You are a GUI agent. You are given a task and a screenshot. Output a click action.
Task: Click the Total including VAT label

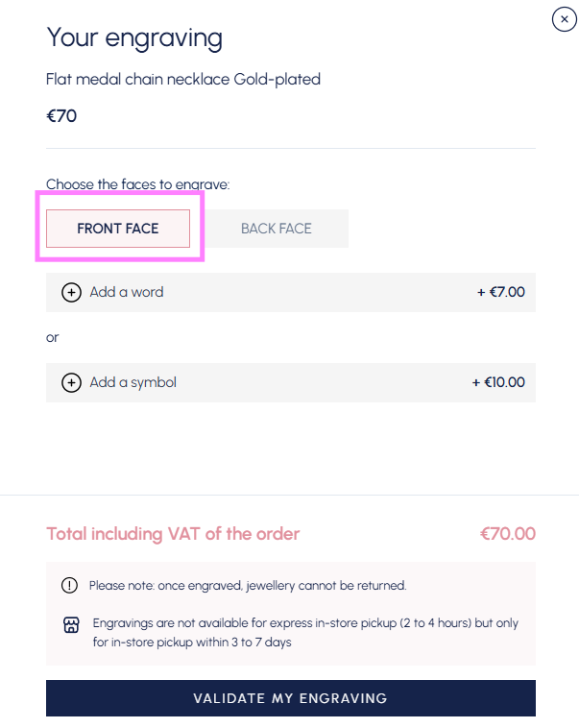click(x=173, y=534)
